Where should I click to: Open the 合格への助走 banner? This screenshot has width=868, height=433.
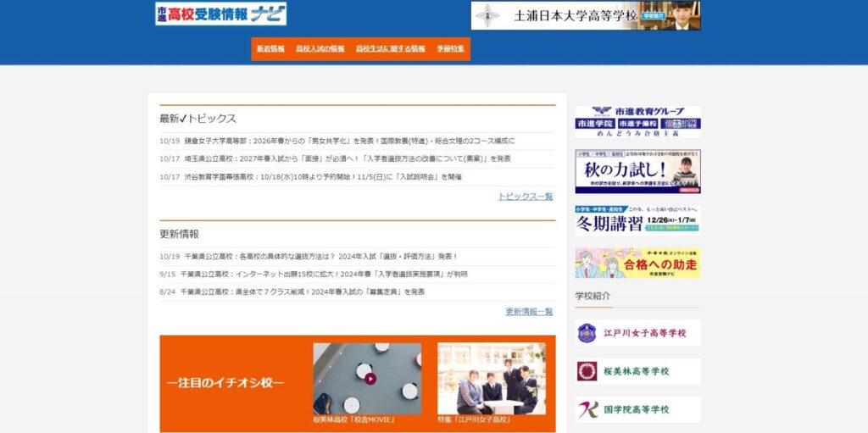point(637,264)
